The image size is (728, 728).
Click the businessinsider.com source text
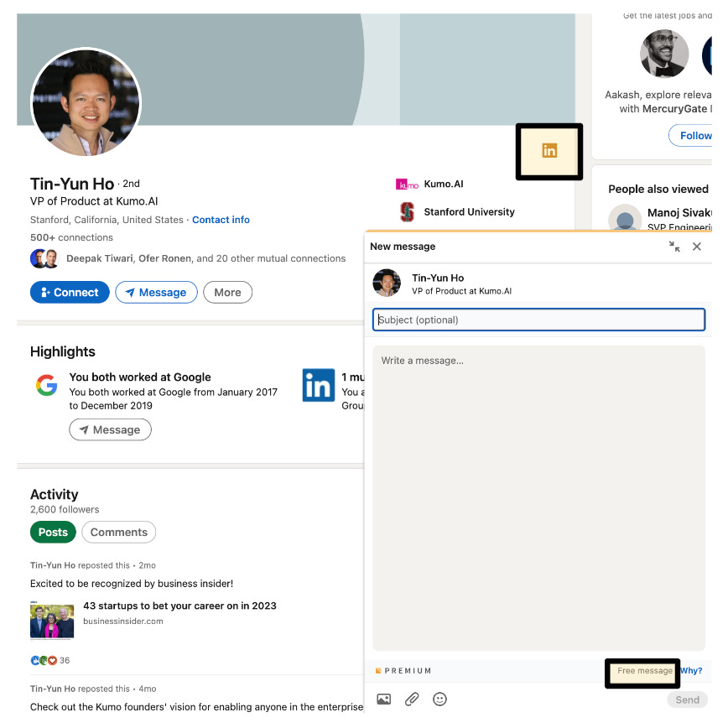coord(123,621)
